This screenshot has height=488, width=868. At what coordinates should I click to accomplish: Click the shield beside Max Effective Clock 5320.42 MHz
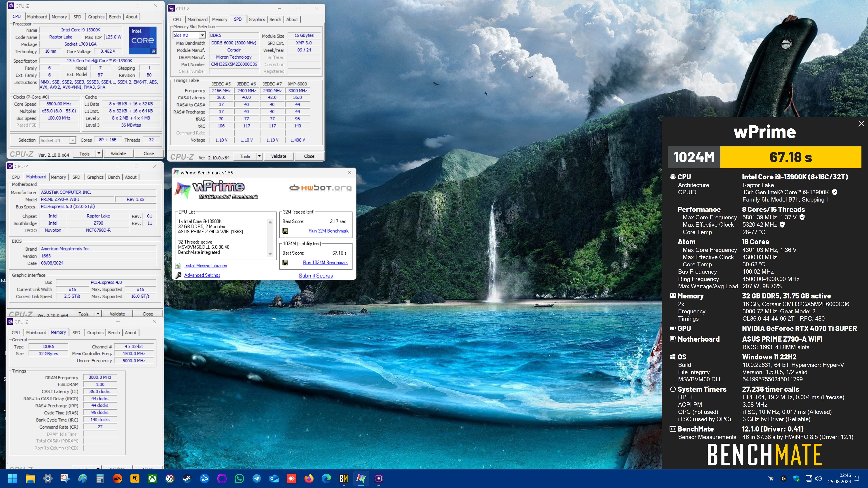point(782,224)
